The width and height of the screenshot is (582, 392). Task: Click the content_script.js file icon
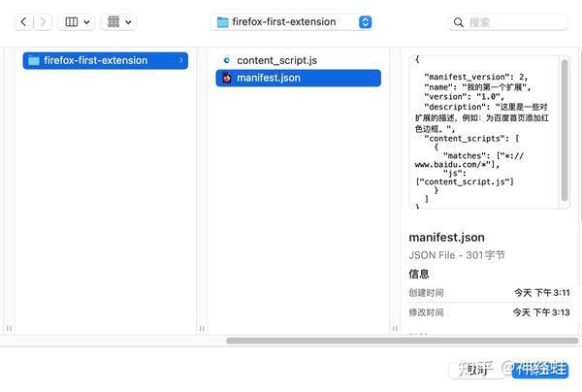(x=227, y=60)
